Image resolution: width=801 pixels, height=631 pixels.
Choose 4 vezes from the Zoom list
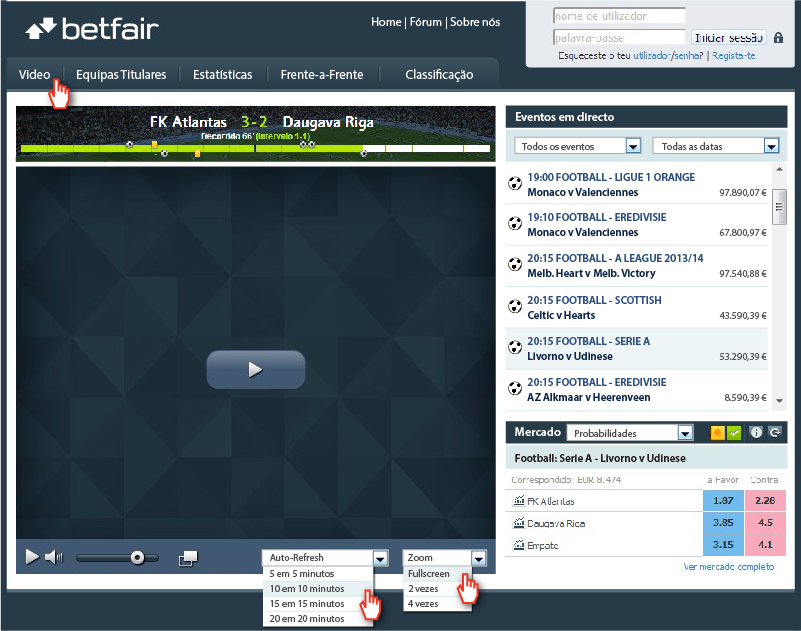(x=437, y=603)
